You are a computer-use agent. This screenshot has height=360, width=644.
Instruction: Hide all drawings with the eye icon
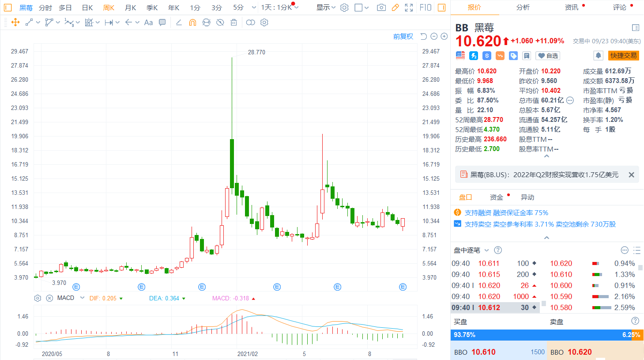[x=220, y=23]
